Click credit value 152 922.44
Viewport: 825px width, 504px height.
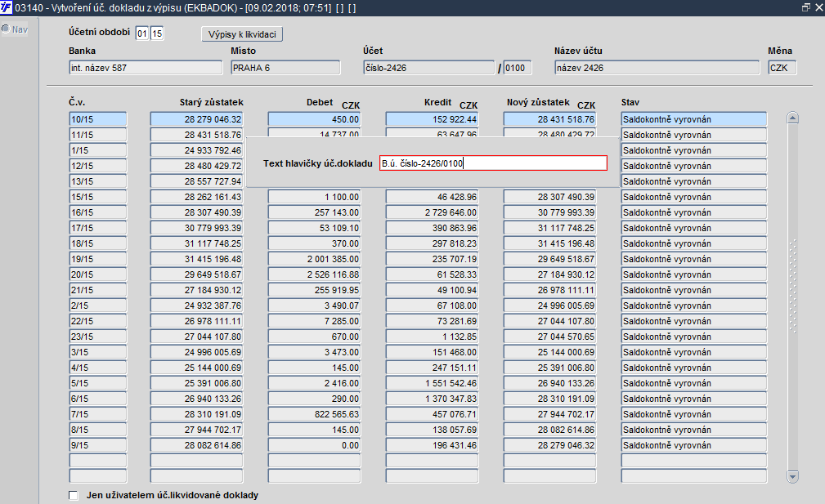432,119
